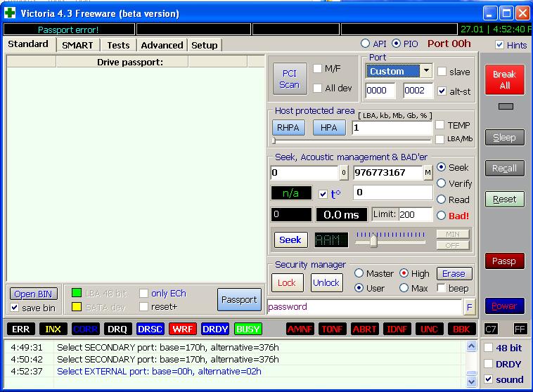This screenshot has height=392, width=533.
Task: Click the UNC error indicator
Action: pos(429,329)
